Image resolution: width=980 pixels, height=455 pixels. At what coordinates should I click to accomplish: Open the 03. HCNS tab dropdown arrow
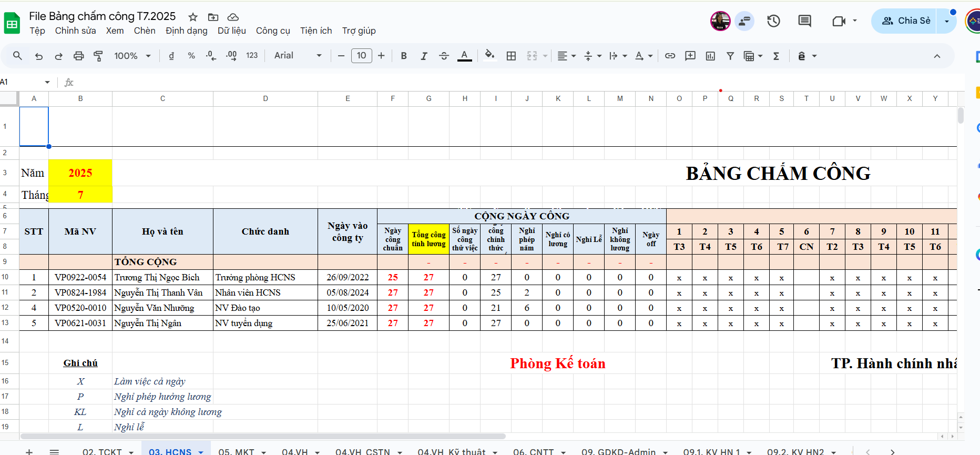pyautogui.click(x=201, y=452)
